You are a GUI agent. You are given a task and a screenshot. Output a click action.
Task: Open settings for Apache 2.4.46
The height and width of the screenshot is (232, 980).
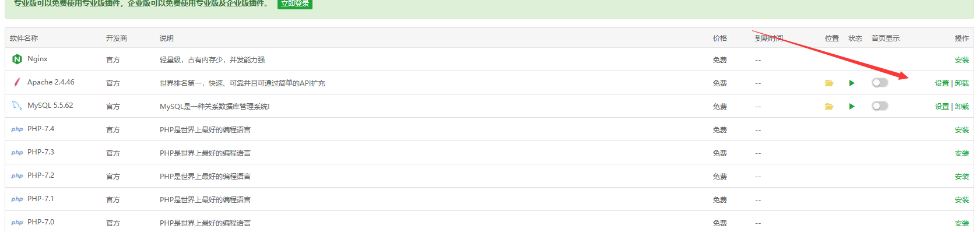pyautogui.click(x=942, y=83)
